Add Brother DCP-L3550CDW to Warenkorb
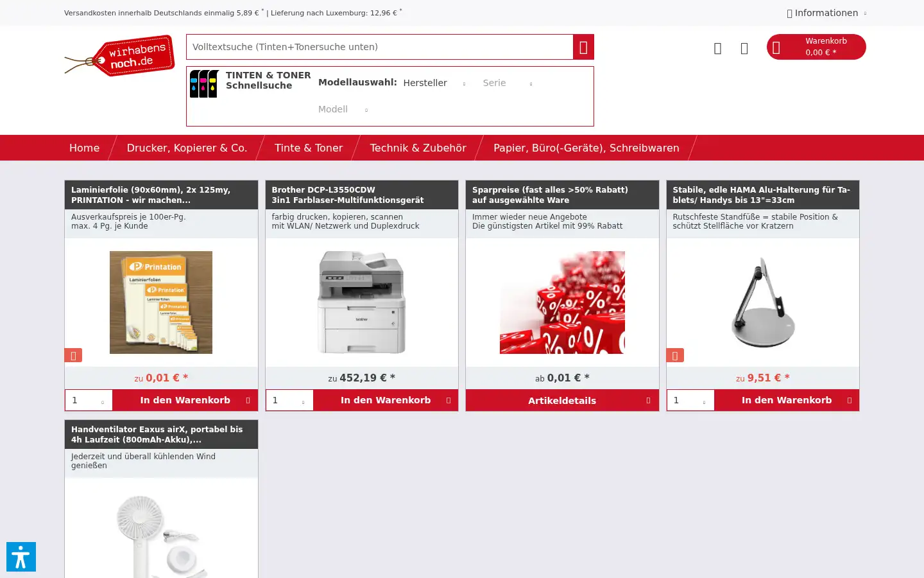This screenshot has height=578, width=924. click(x=386, y=400)
